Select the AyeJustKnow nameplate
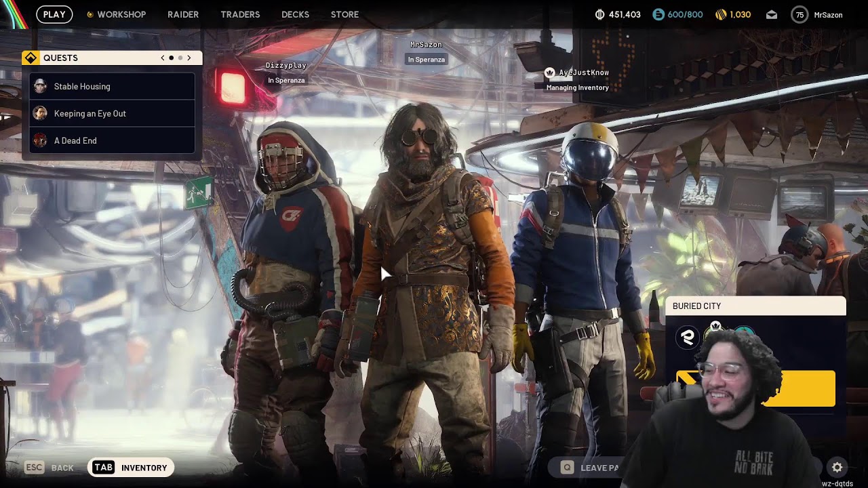Viewport: 868px width, 488px height. (584, 73)
